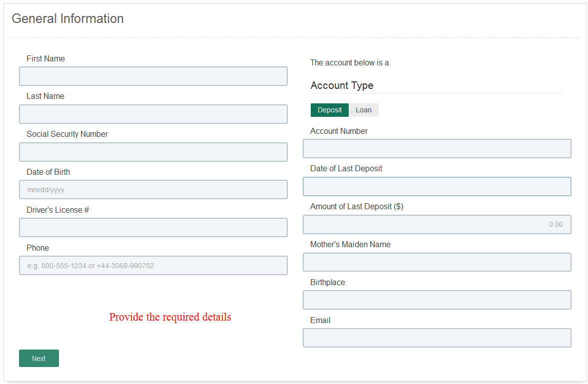Click the Birthplace input field
Screen dimensions: 588x384
pos(437,300)
